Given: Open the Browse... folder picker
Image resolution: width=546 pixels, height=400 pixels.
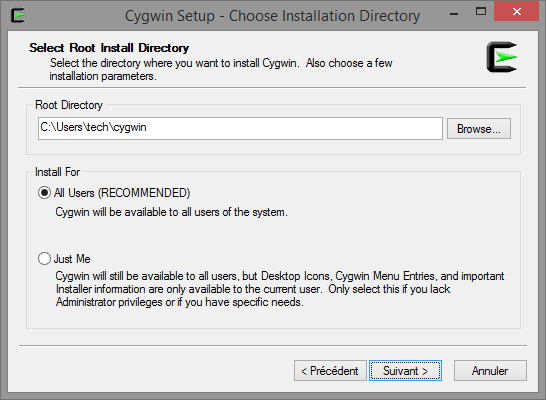Looking at the screenshot, I should tap(479, 128).
